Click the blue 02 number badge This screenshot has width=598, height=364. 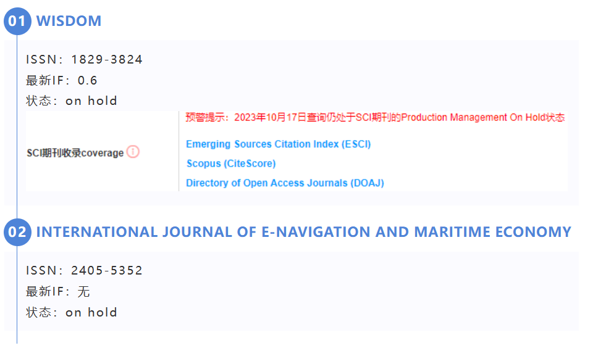click(17, 232)
